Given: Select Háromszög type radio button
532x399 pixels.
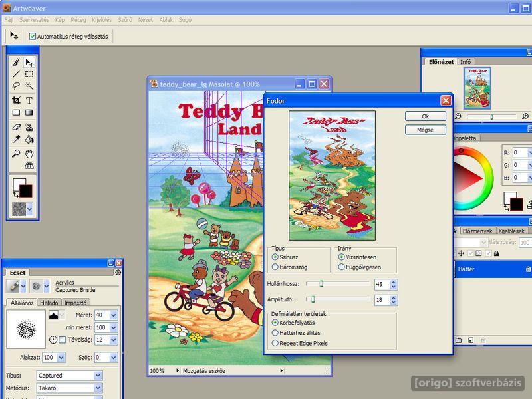Looking at the screenshot, I should point(275,267).
